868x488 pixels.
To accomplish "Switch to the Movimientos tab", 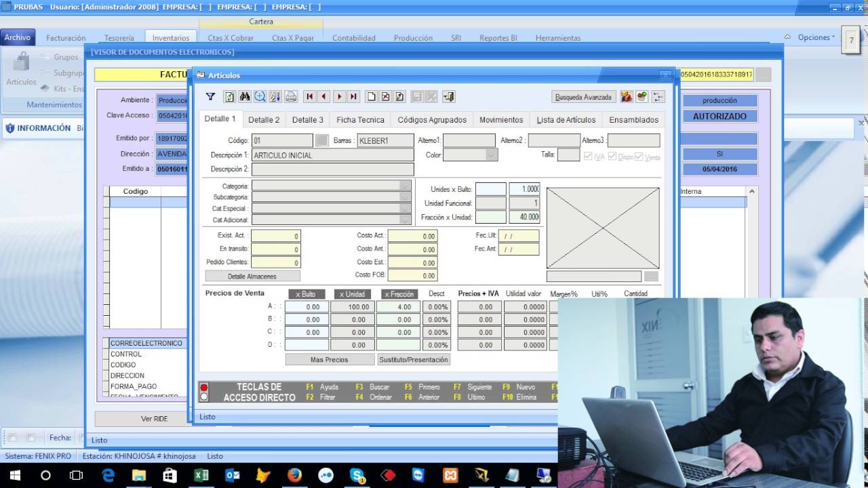I will click(x=501, y=120).
